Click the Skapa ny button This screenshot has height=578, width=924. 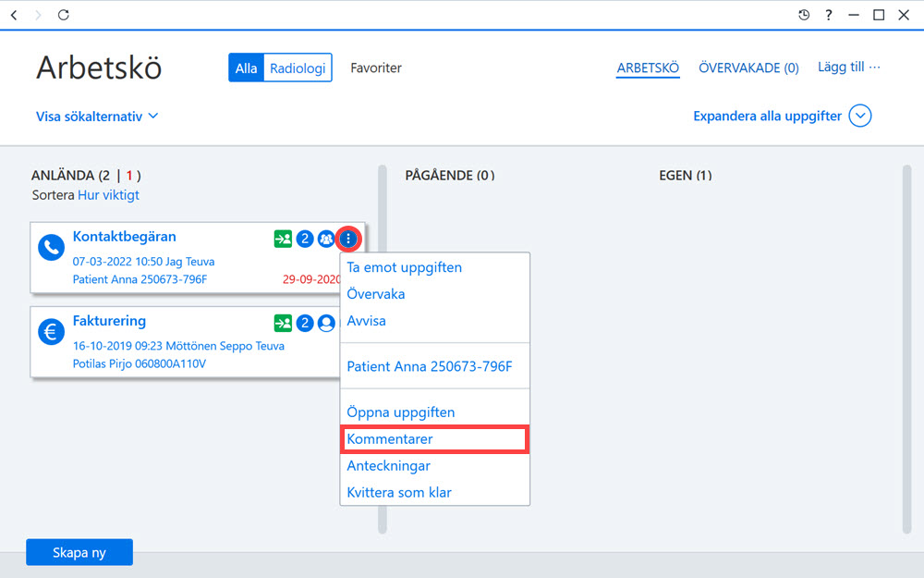79,552
